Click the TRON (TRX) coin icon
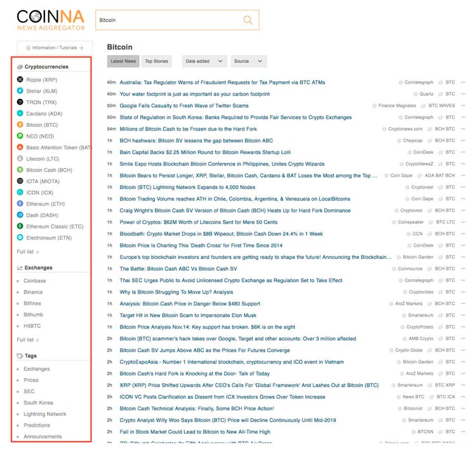The width and height of the screenshot is (476, 451). tap(20, 102)
